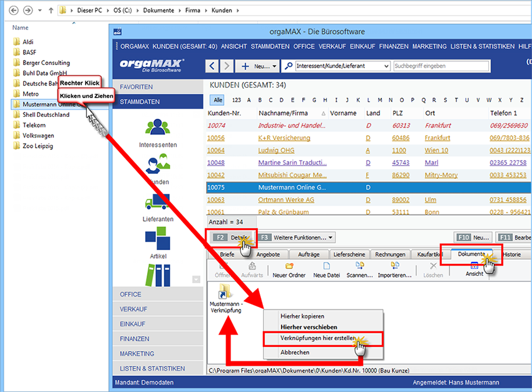Open the Explorer recent locations dropdown arrow

[40, 11]
